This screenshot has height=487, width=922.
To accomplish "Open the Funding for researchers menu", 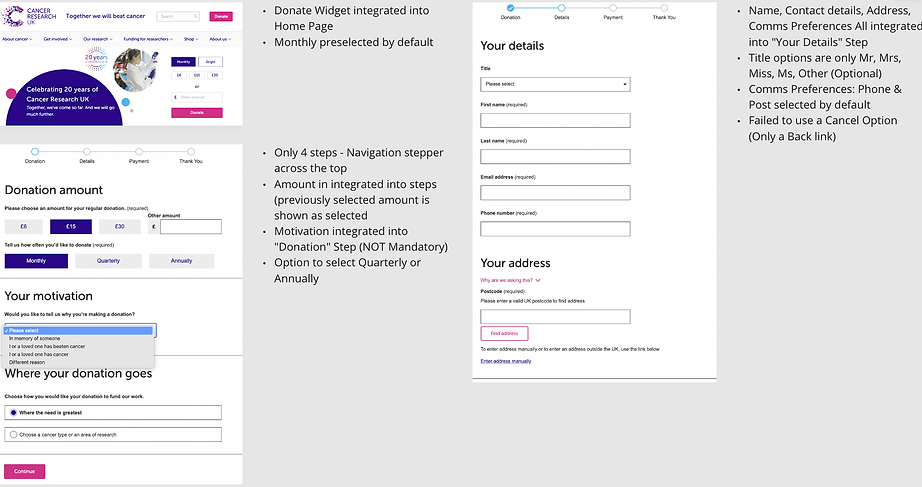I will 148,39.
